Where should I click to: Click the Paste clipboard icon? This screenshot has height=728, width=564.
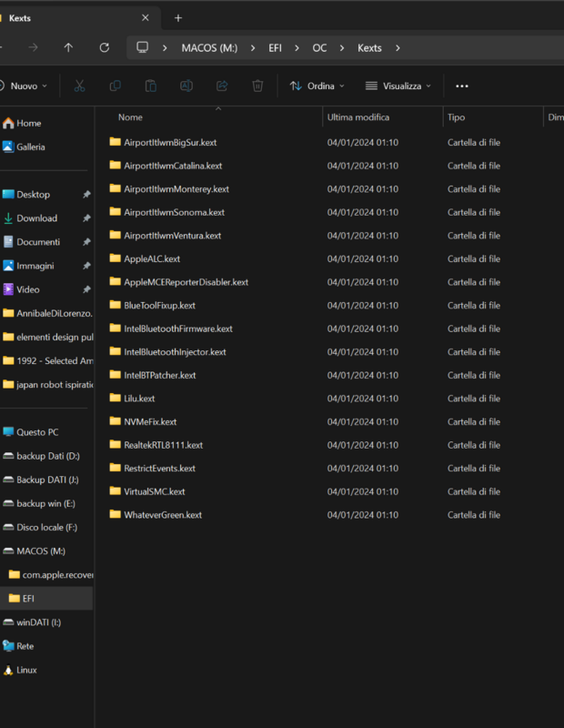coord(150,86)
